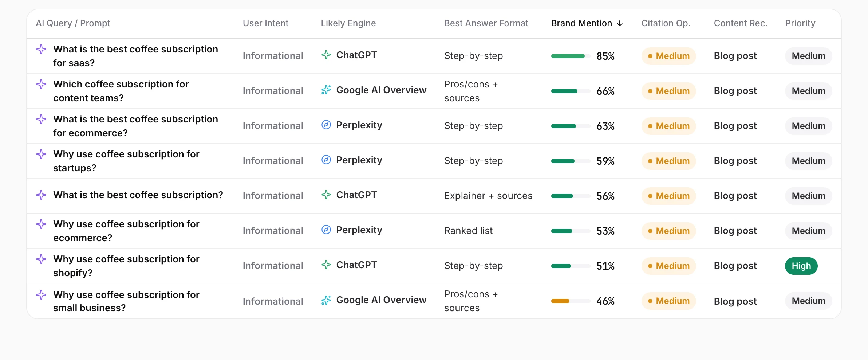The image size is (868, 360).
Task: Click the orange Medium citation badge in the 66% row
Action: pyautogui.click(x=669, y=91)
